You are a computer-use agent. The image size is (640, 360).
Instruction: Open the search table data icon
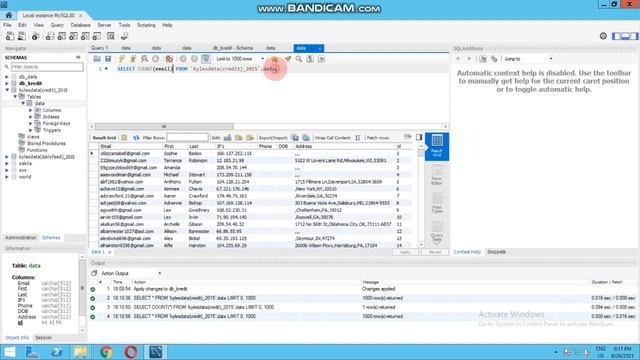pyautogui.click(x=111, y=36)
